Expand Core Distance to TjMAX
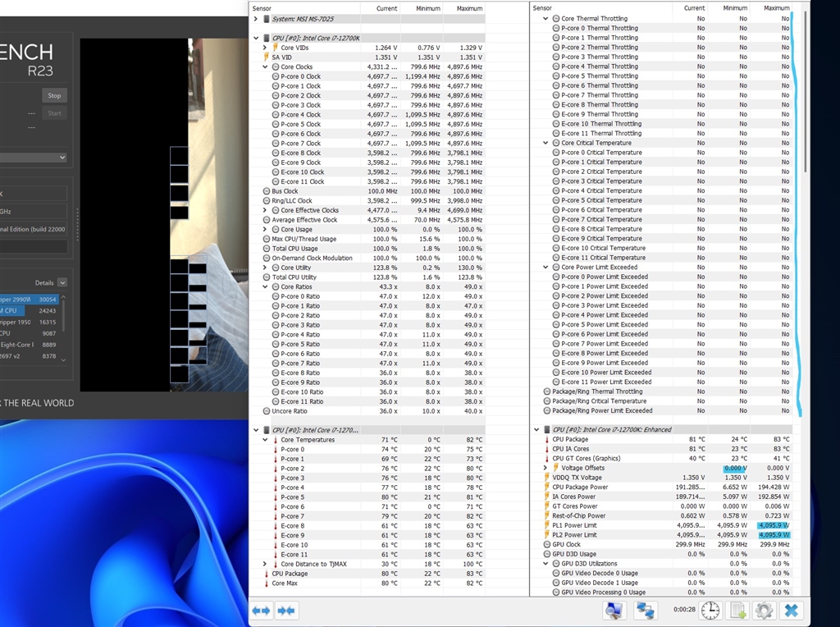This screenshot has width=840, height=627. click(265, 564)
